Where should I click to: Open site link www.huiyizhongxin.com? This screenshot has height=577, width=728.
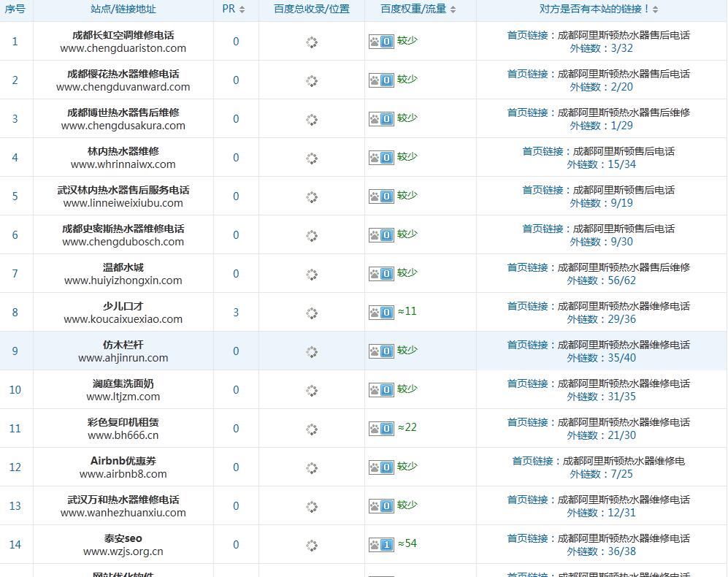point(123,280)
